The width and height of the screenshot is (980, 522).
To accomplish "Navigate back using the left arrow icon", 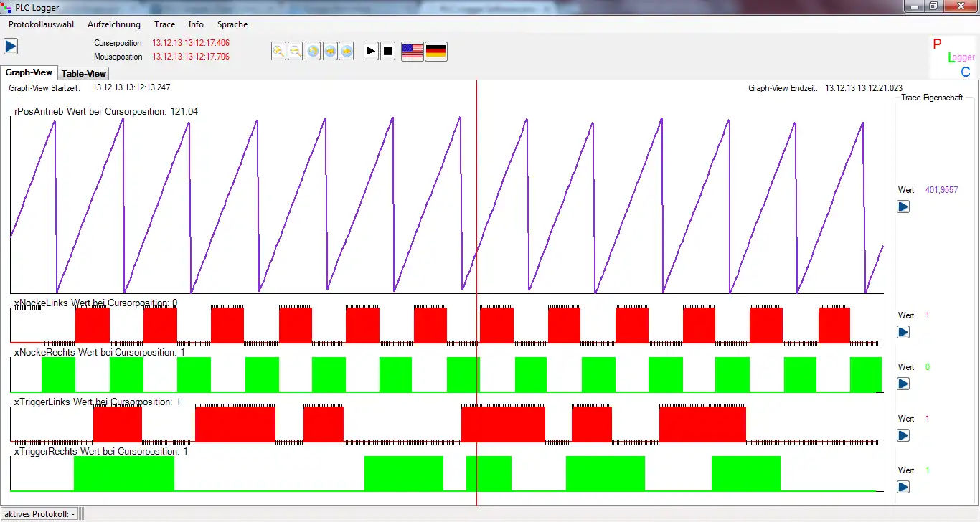I will click(x=330, y=50).
